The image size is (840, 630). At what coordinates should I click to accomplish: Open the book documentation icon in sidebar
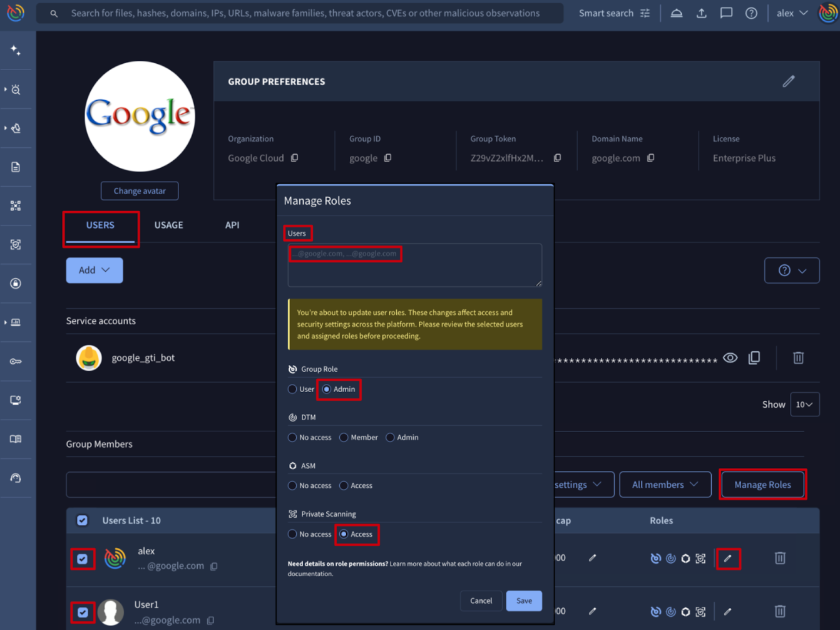click(x=16, y=439)
